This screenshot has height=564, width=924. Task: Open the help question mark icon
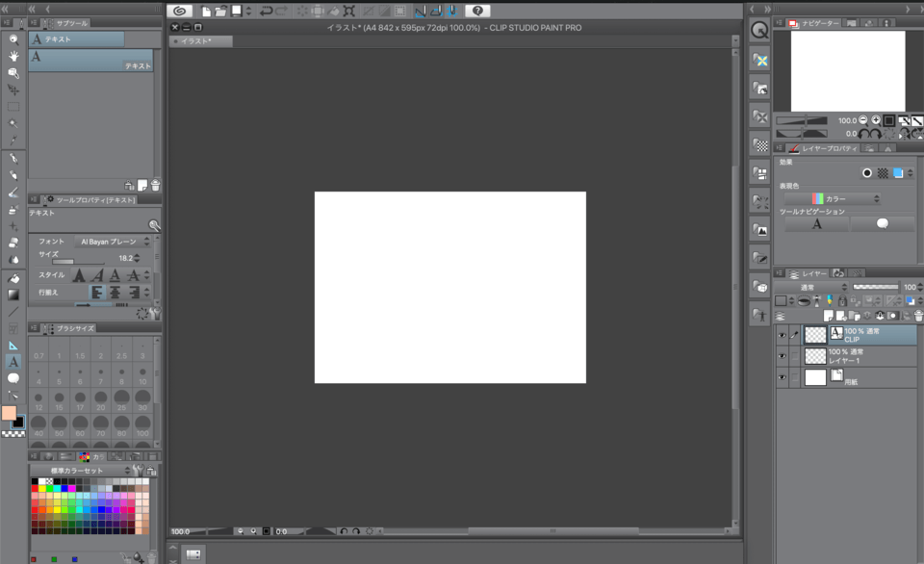[475, 11]
